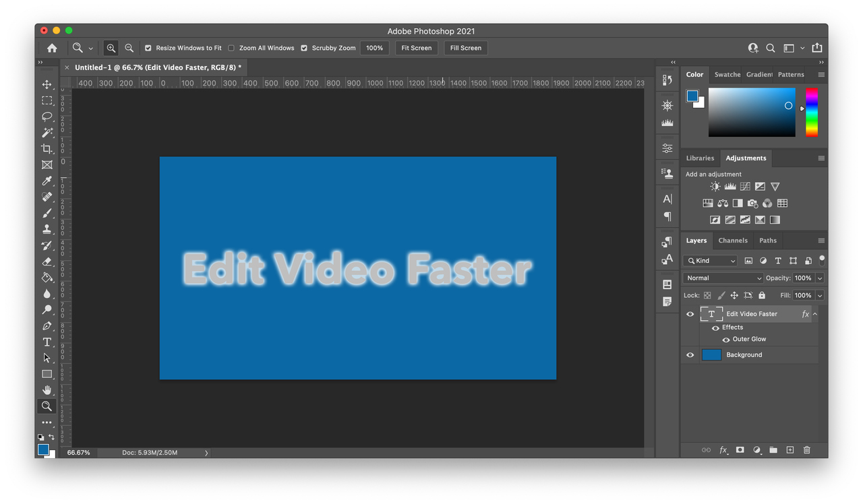
Task: Switch to the Channels tab
Action: (733, 240)
